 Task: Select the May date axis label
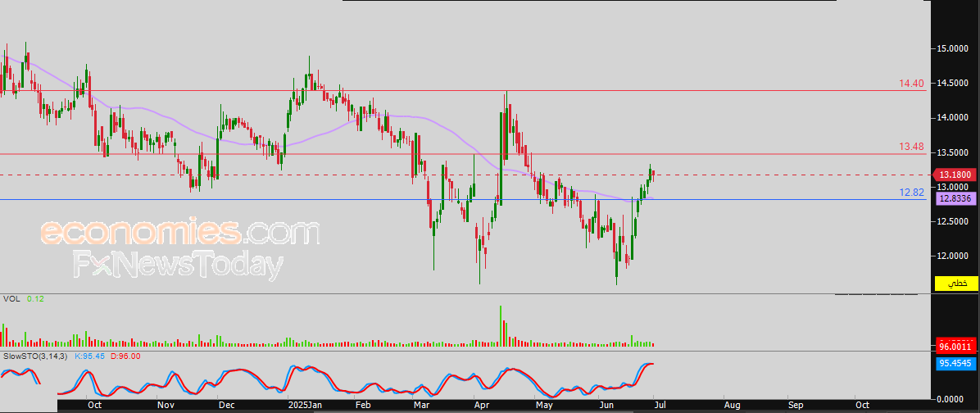coord(545,405)
